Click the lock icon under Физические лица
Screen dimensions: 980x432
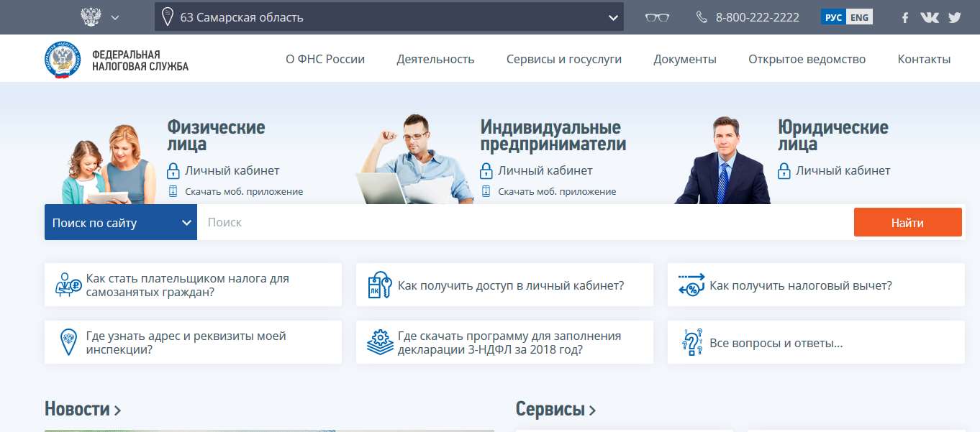[x=173, y=171]
